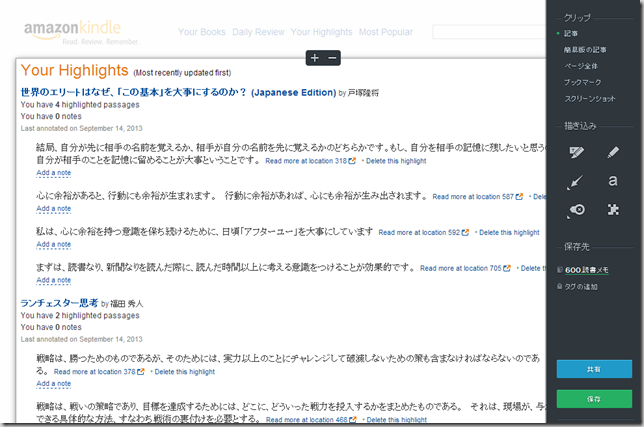
Task: Add a note under location 592 highlight
Action: click(53, 244)
